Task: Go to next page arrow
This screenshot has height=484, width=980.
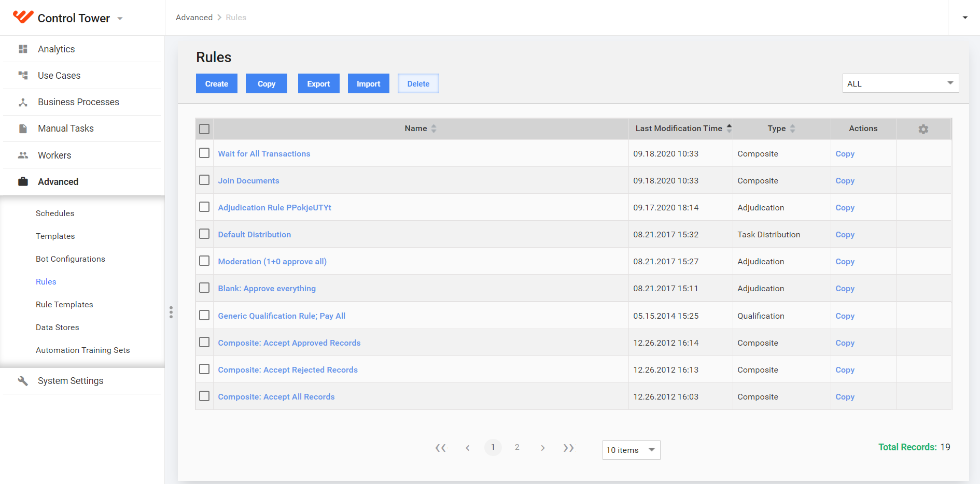Action: [x=542, y=448]
